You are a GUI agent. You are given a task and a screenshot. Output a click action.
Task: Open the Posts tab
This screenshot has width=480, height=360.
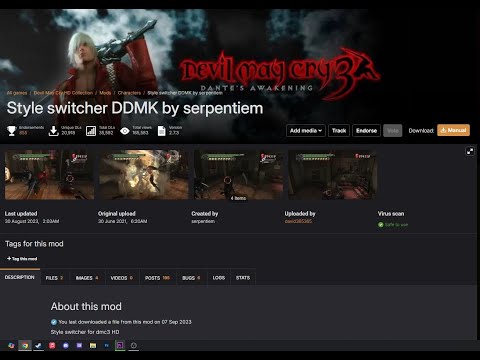click(x=157, y=278)
